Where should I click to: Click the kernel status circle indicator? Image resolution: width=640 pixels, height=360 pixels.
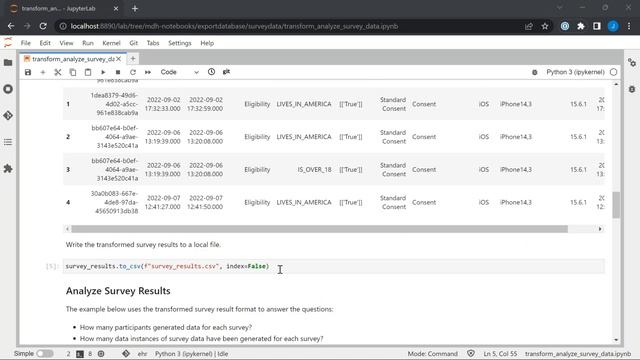pyautogui.click(x=613, y=72)
